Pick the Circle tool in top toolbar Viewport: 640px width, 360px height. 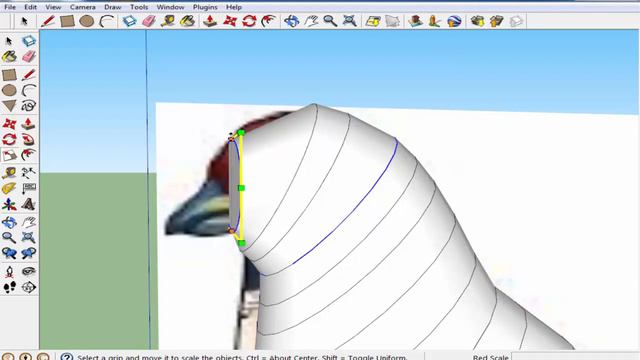87,21
